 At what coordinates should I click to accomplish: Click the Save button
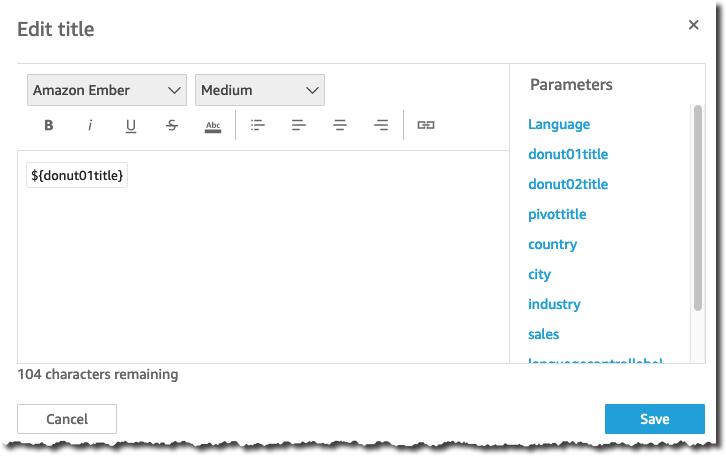655,419
